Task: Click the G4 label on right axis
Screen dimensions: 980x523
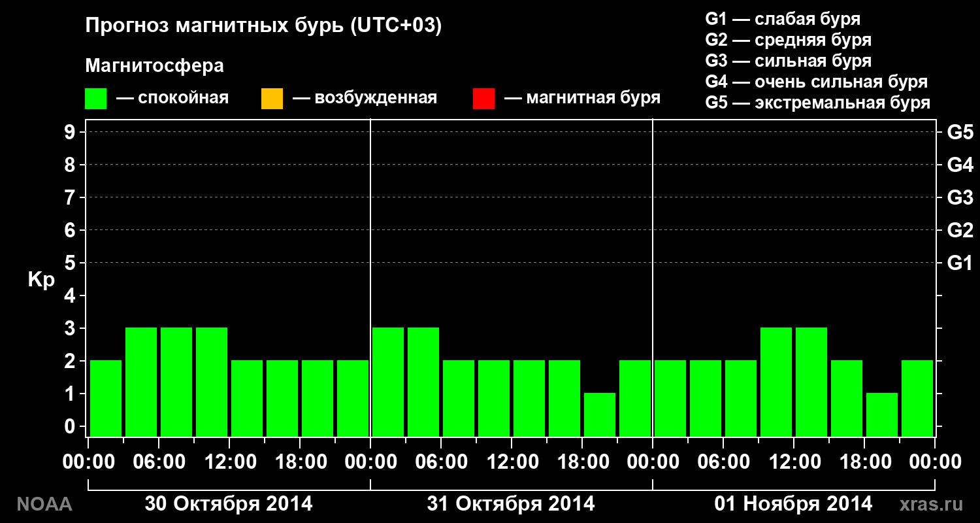Action: (x=960, y=165)
